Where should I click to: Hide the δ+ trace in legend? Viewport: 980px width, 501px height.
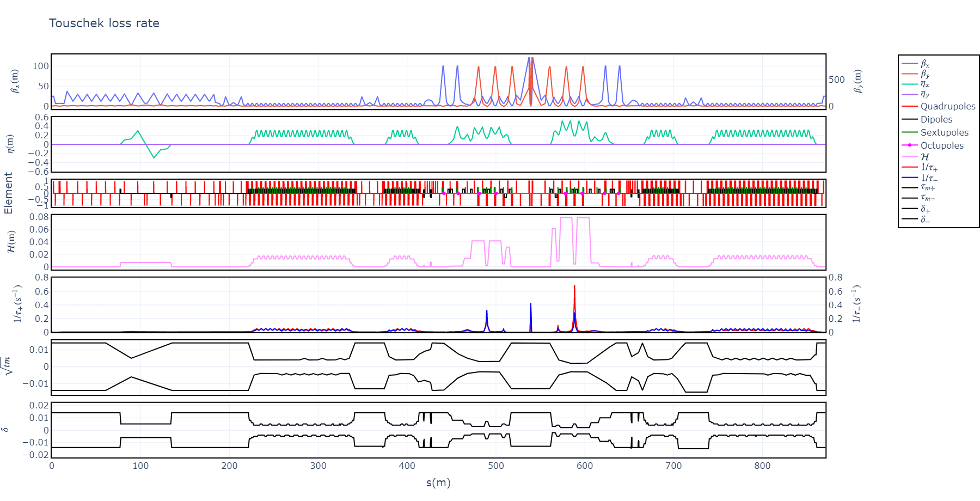pyautogui.click(x=926, y=209)
